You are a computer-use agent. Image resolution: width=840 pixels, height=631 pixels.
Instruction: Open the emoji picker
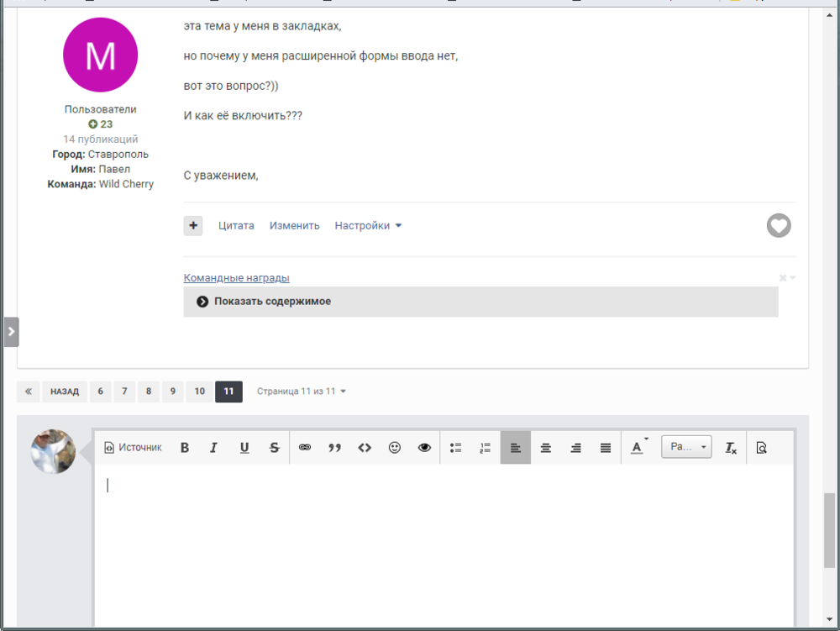click(x=395, y=448)
